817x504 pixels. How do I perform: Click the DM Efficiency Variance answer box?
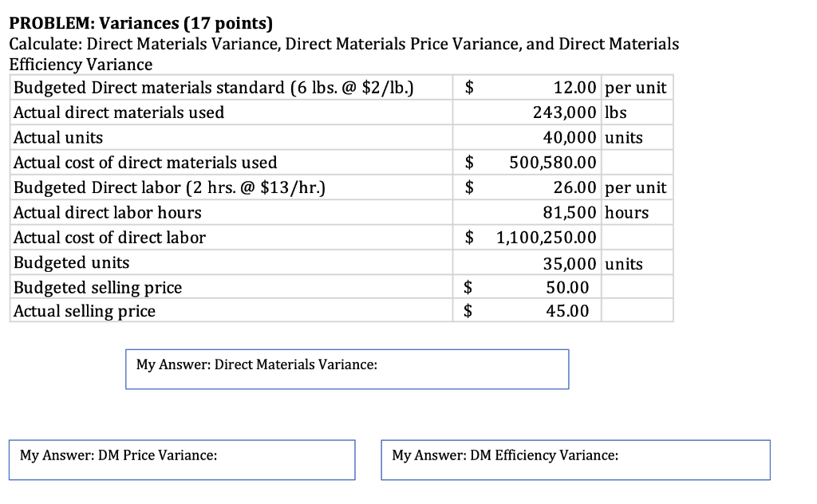(x=575, y=460)
